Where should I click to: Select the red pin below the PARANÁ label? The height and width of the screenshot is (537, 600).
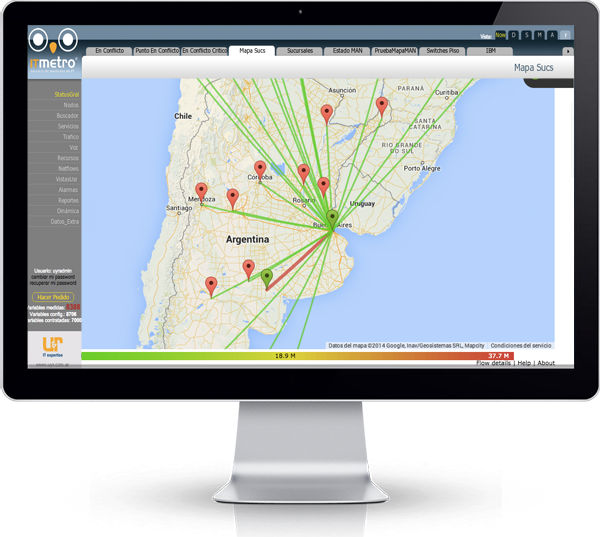[x=382, y=106]
